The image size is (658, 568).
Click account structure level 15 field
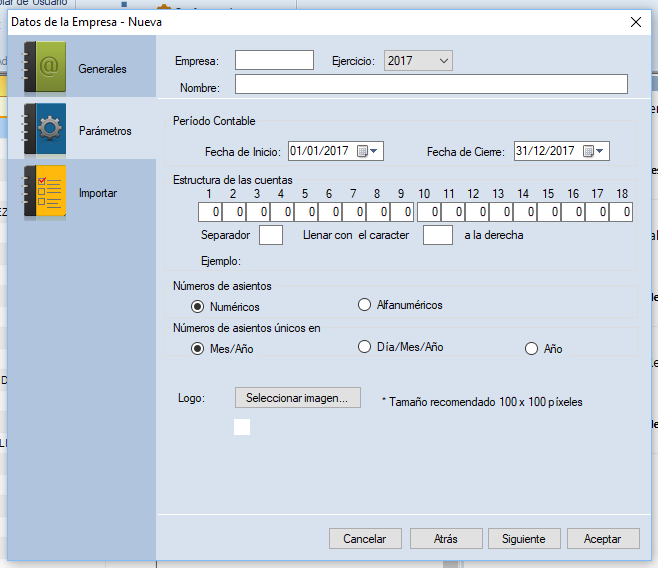click(x=548, y=212)
